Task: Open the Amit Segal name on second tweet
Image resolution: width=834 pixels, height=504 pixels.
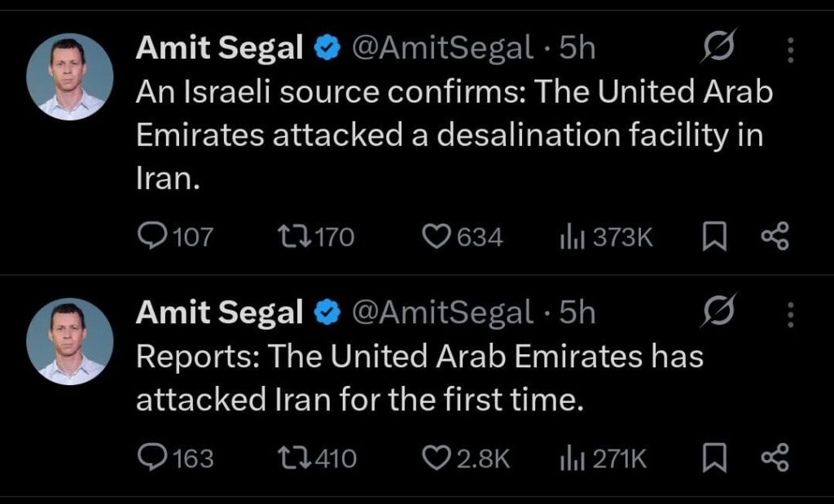Action: [x=219, y=312]
